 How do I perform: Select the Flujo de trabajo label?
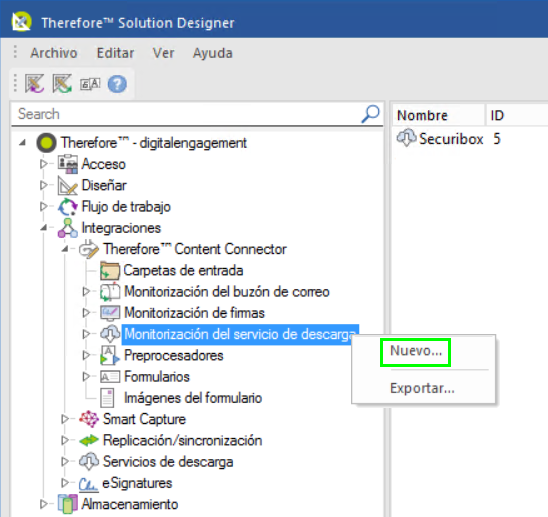click(x=126, y=207)
